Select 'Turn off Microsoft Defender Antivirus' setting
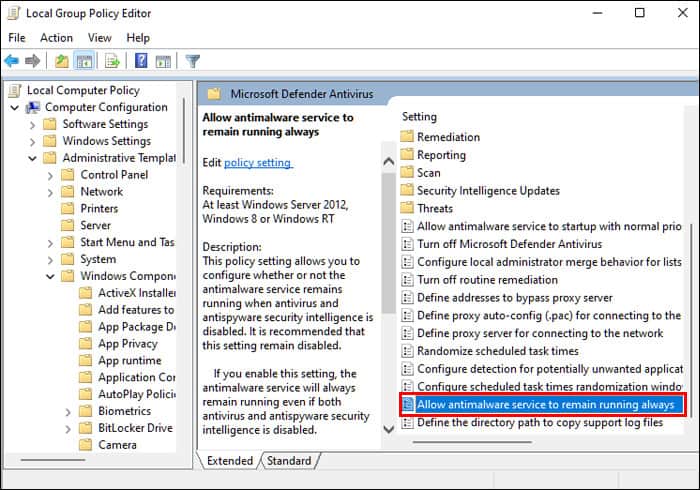This screenshot has height=490, width=700. click(x=509, y=245)
